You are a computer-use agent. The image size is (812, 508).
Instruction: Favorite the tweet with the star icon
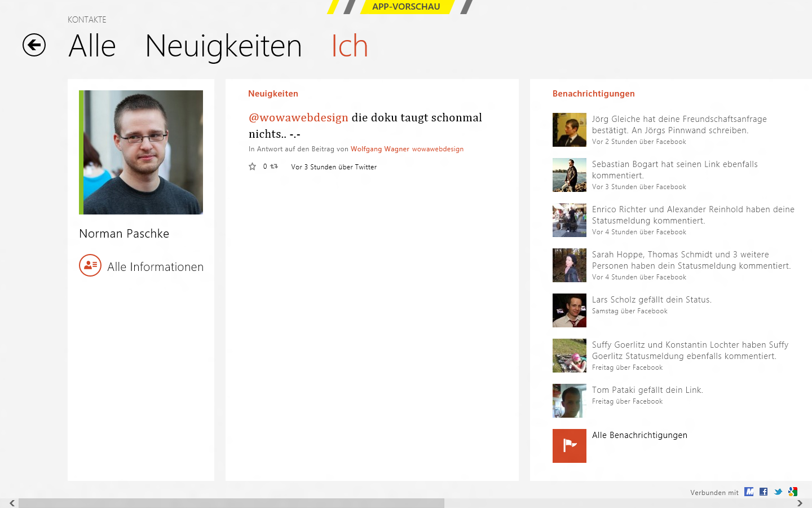coord(253,167)
